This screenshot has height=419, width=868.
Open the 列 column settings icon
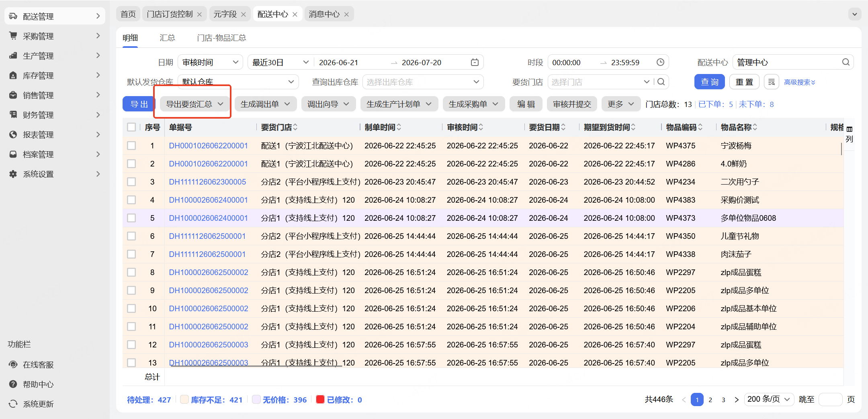point(850,134)
